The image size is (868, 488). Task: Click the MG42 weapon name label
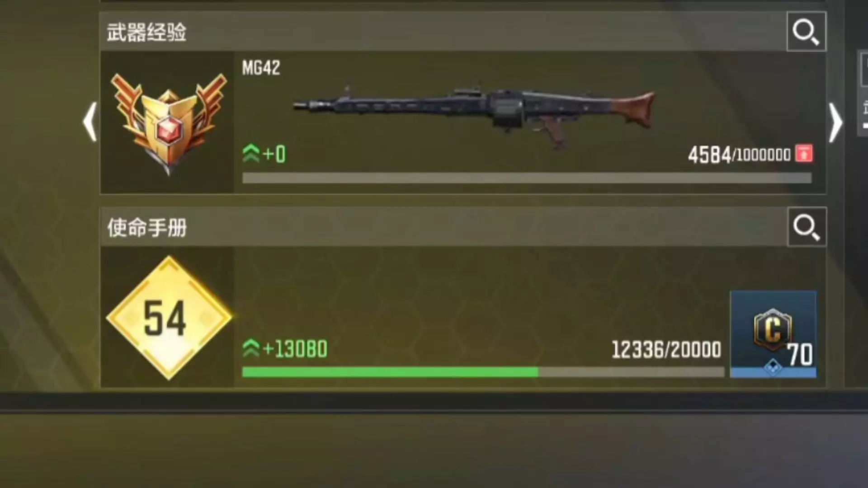[261, 68]
